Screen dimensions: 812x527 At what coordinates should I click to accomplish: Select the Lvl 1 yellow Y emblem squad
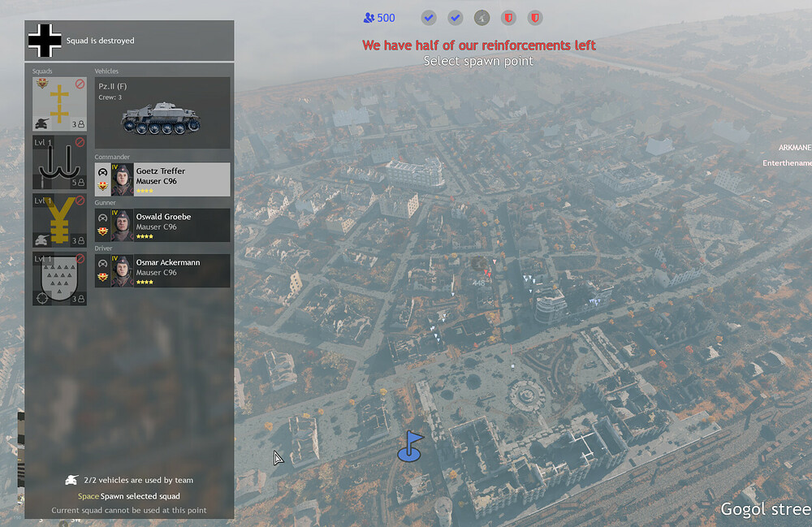click(59, 221)
